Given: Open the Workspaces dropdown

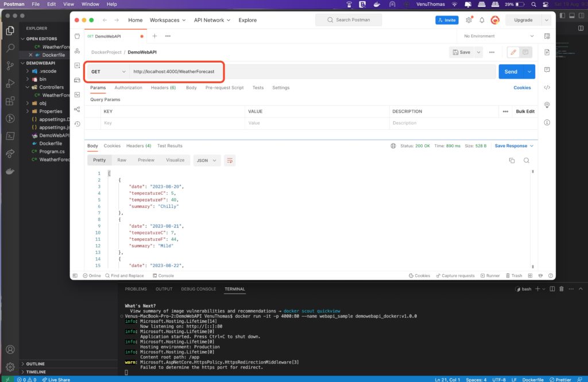Looking at the screenshot, I should coord(168,20).
